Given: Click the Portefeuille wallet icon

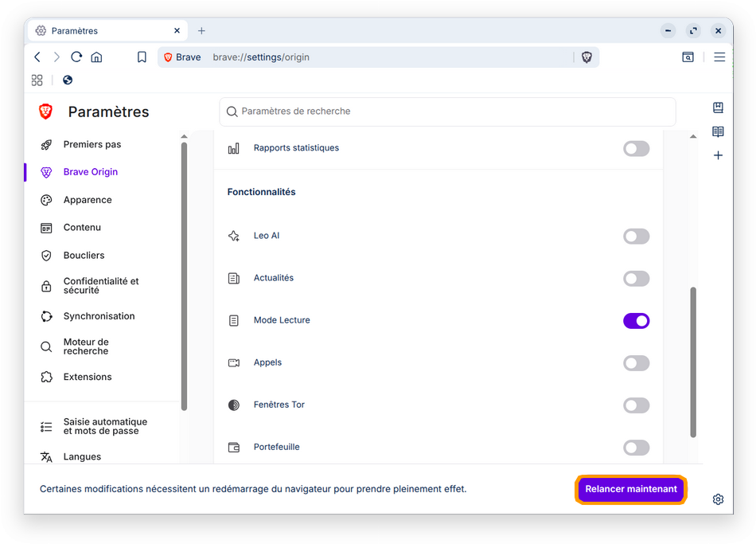Looking at the screenshot, I should [234, 448].
